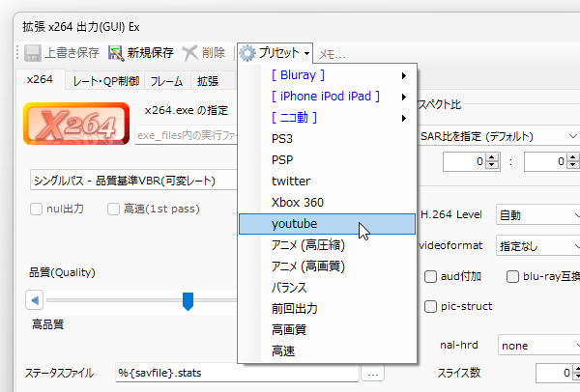Click the ステータスファイル text field
580x392 pixels.
tap(237, 373)
